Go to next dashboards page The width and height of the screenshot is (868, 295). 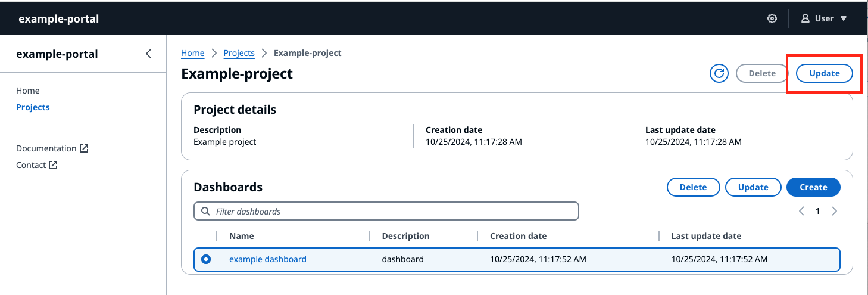pyautogui.click(x=834, y=211)
